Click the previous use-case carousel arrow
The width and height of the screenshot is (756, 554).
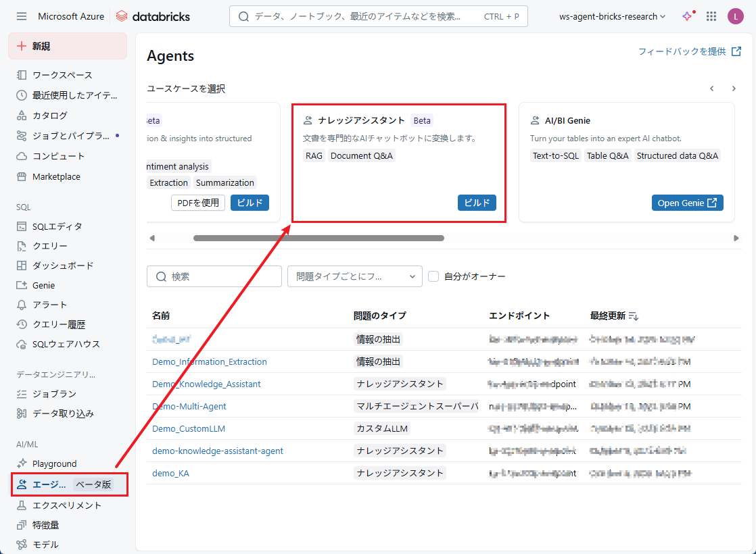click(x=711, y=89)
